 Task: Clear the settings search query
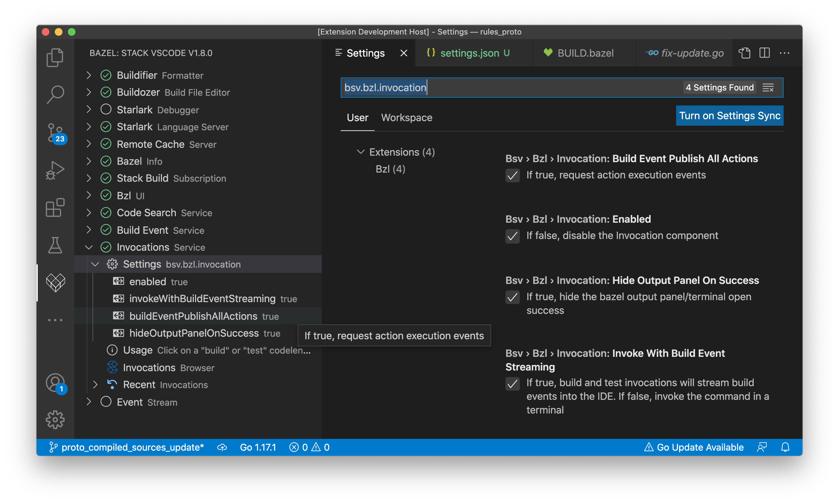pyautogui.click(x=768, y=88)
